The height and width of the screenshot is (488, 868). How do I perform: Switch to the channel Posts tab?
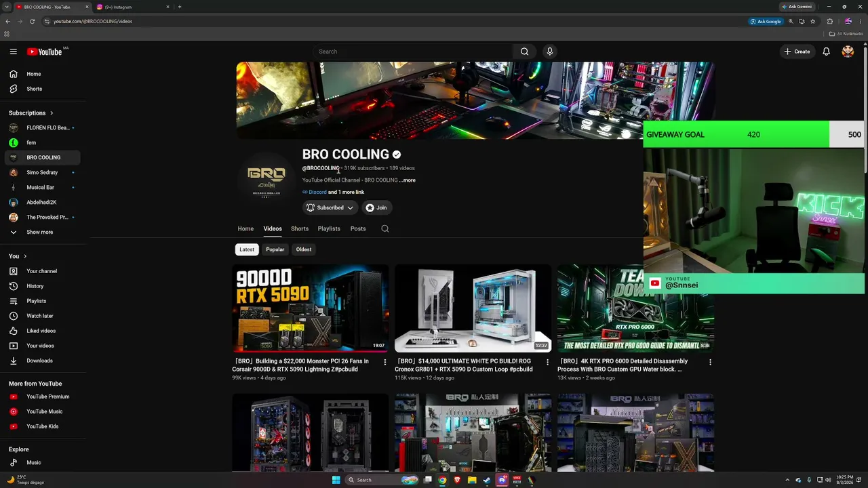[x=358, y=228]
